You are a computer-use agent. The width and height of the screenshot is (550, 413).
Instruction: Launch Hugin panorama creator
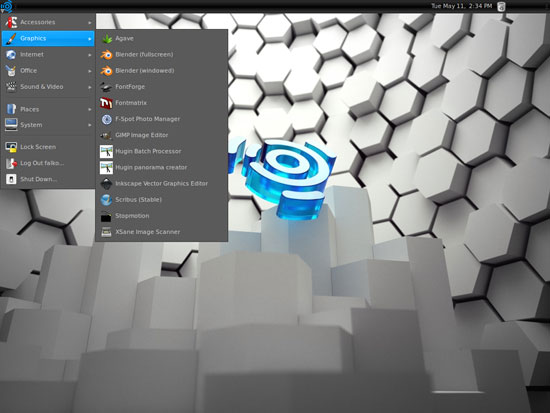coord(162,167)
